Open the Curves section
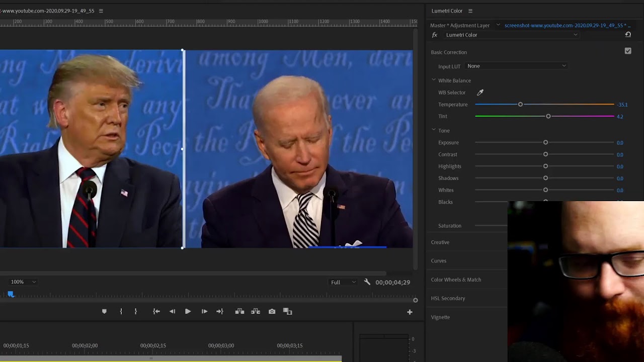This screenshot has width=644, height=362. click(439, 261)
